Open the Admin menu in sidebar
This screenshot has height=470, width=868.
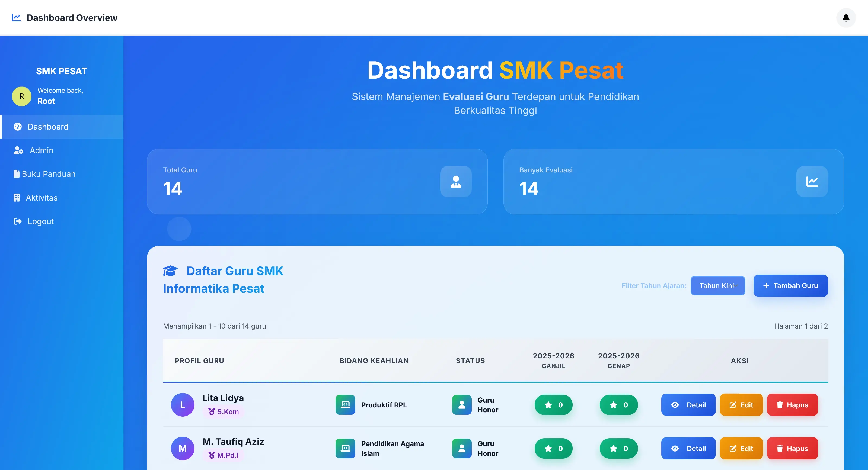point(41,150)
